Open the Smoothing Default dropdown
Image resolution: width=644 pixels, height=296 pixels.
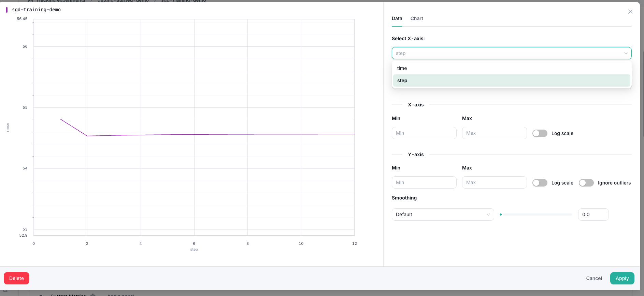(x=443, y=214)
